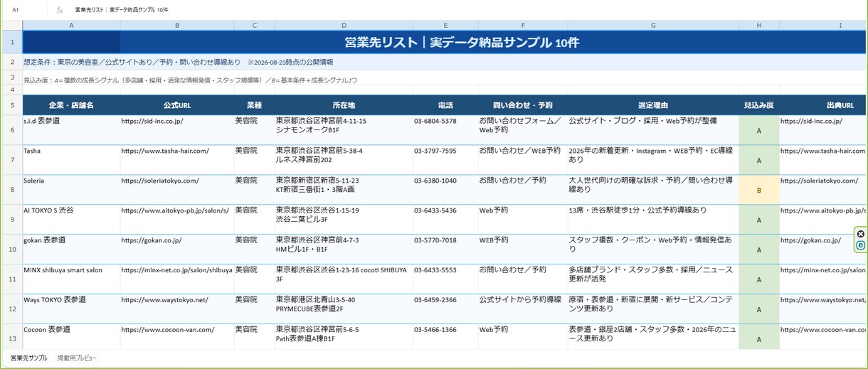Open source URL https://www.waystokyo.net/ in 出典URL column
This screenshot has height=369, width=868.
[824, 300]
